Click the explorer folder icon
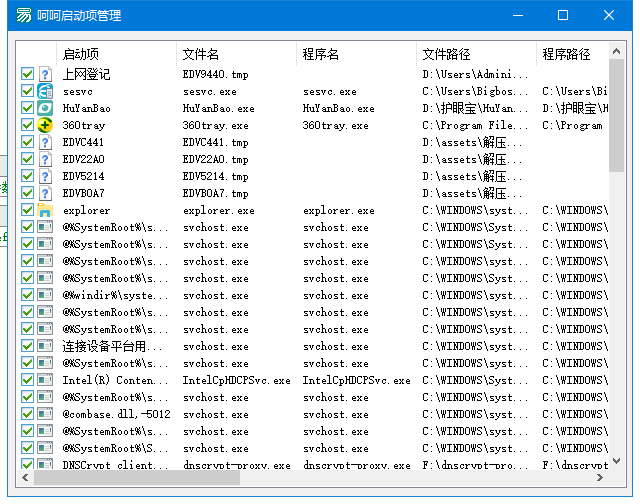Screen dimensions: 640x504 pyautogui.click(x=45, y=210)
